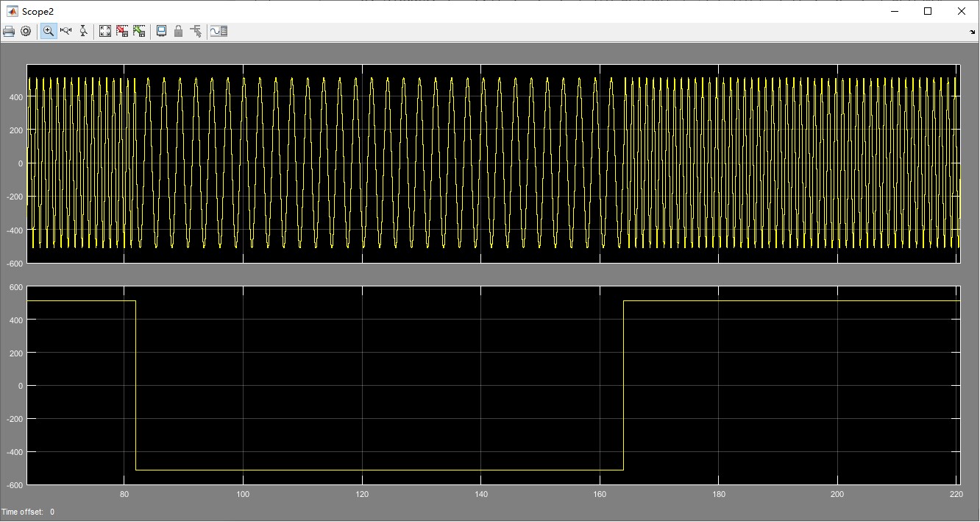
Task: Close the Scope2 window
Action: coord(962,11)
